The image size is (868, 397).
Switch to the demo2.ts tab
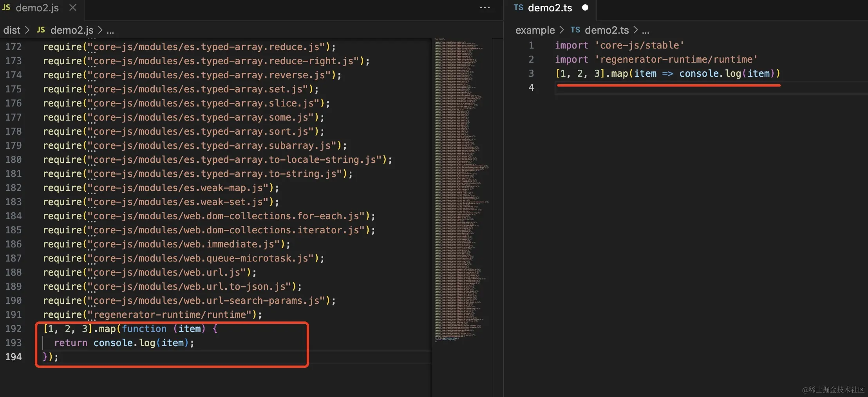pos(550,7)
